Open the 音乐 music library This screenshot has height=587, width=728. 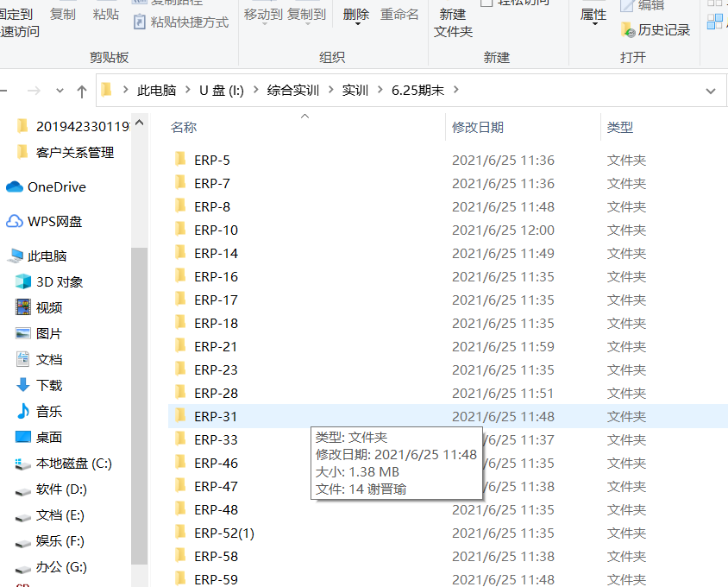48,412
